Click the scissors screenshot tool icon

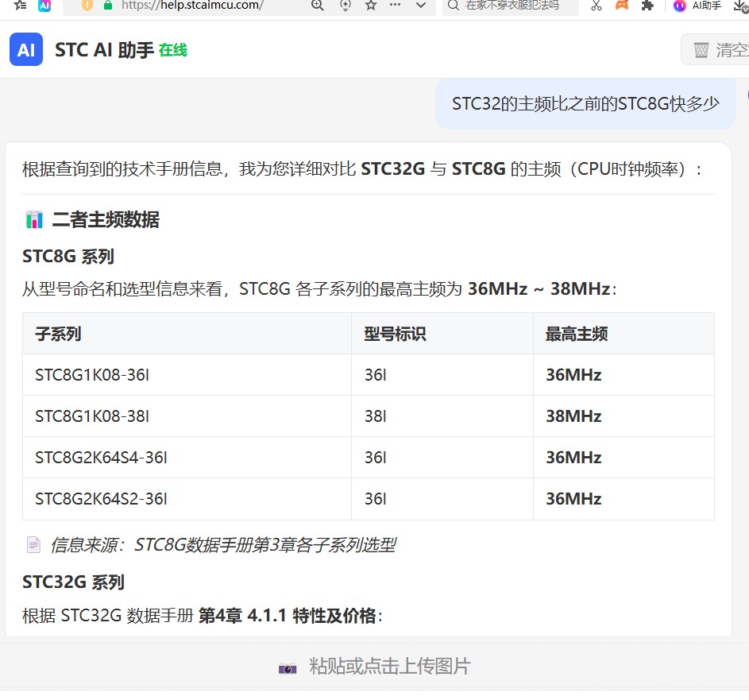(x=596, y=6)
